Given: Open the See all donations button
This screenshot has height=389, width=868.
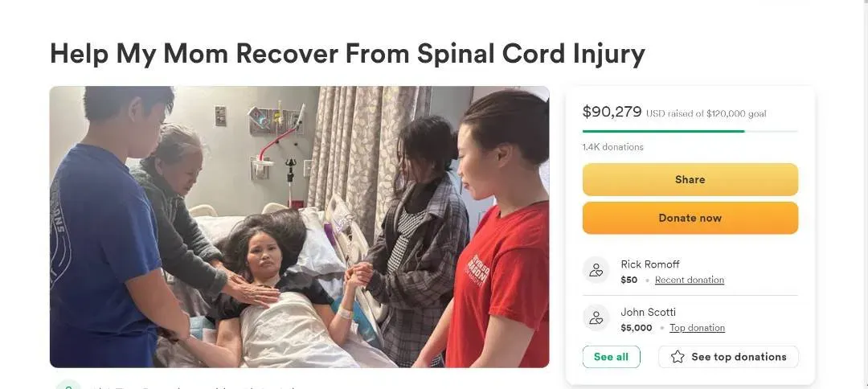Looking at the screenshot, I should point(611,357).
